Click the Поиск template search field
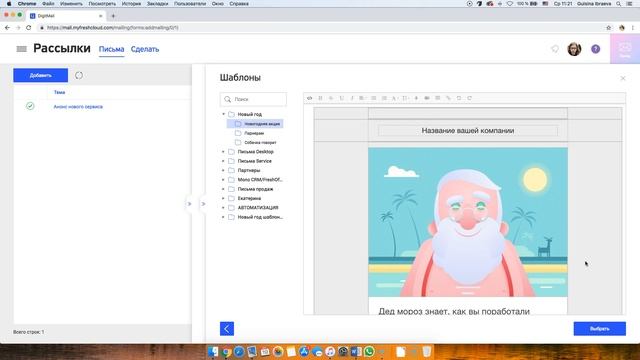Viewport: 640px width, 360px height. [253, 99]
